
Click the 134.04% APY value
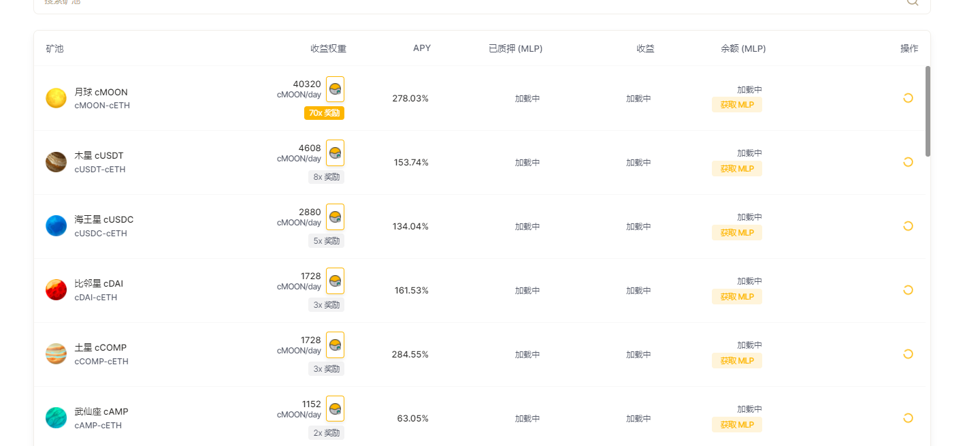[x=410, y=227]
